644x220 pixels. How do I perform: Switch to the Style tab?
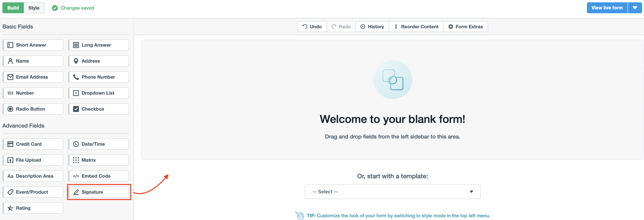[34, 8]
